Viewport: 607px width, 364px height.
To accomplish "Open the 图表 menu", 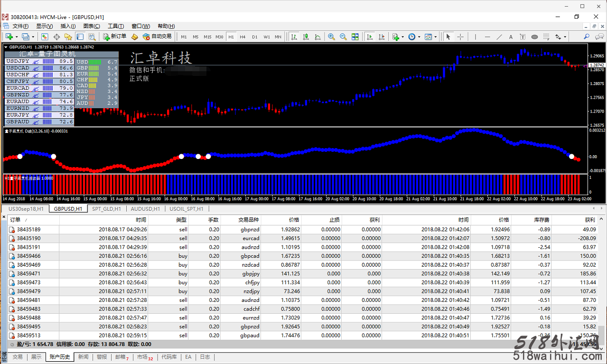I will tap(91, 26).
